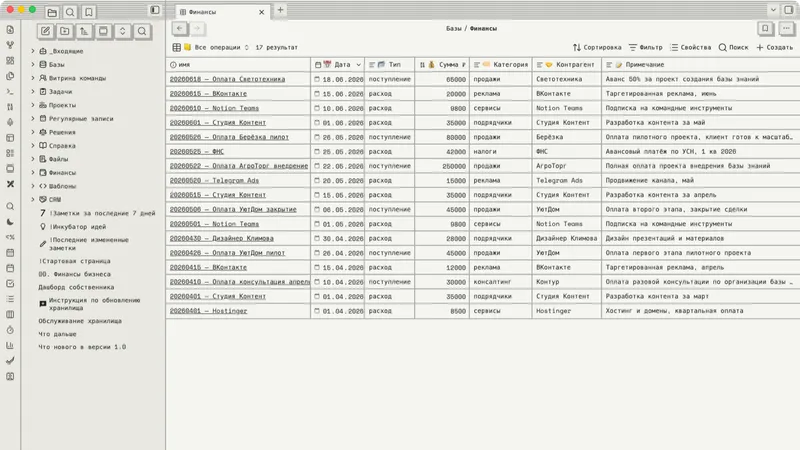
Task: Open the terminal icon in the ribbon
Action: [x=10, y=91]
